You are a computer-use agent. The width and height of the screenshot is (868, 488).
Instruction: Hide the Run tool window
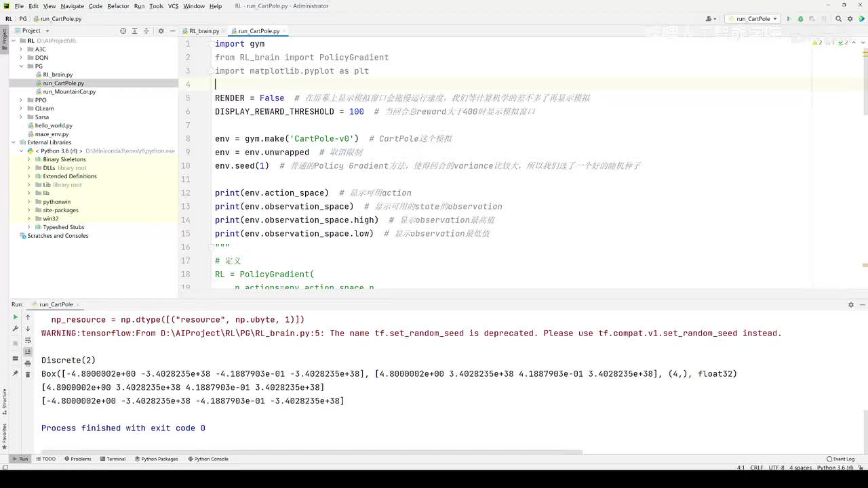point(862,304)
